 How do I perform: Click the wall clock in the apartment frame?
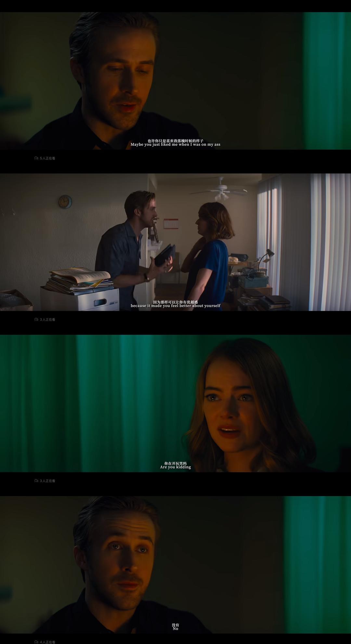click(x=65, y=202)
